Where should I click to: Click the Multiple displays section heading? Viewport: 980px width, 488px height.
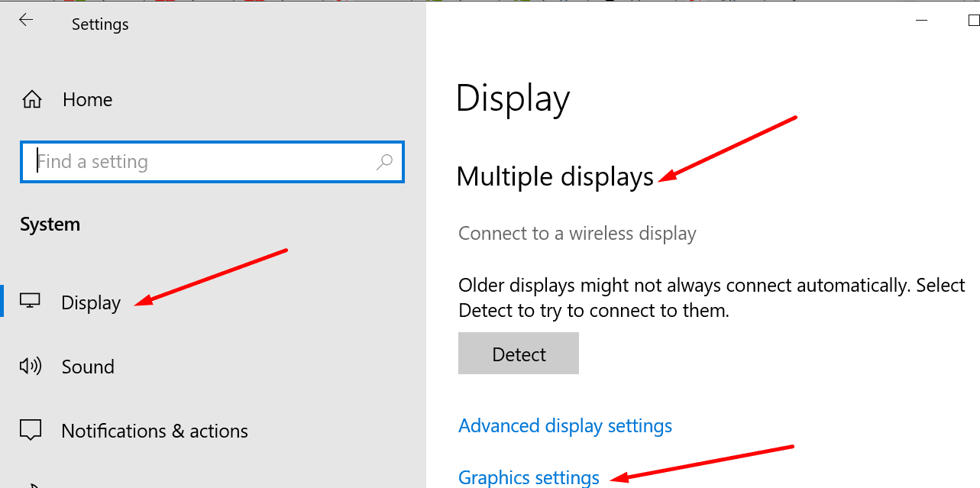[555, 176]
